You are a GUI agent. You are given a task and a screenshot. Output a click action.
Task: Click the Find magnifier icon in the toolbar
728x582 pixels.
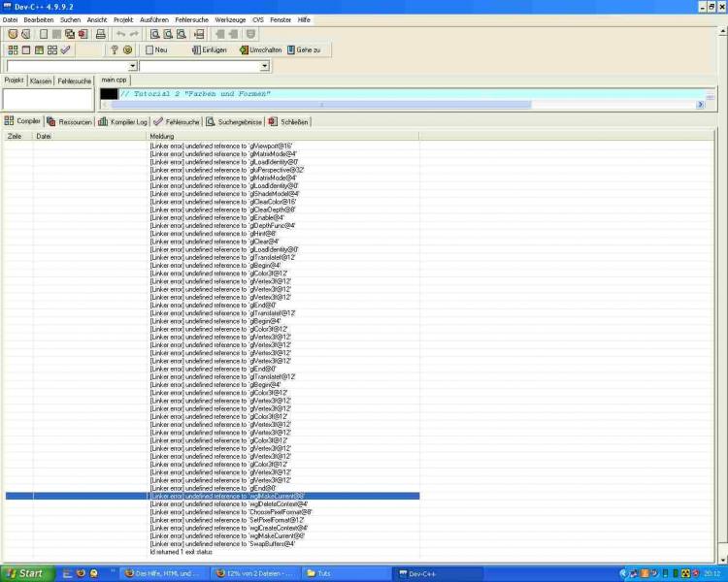pyautogui.click(x=154, y=34)
